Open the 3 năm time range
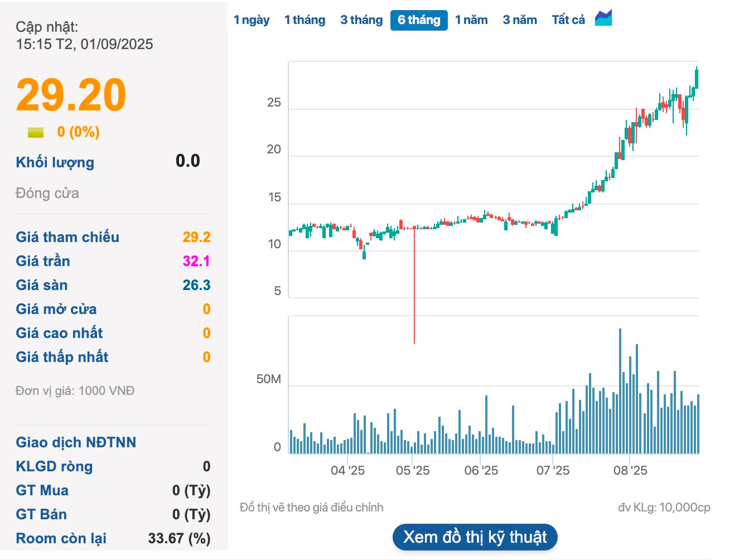The width and height of the screenshot is (744, 560). pyautogui.click(x=520, y=20)
